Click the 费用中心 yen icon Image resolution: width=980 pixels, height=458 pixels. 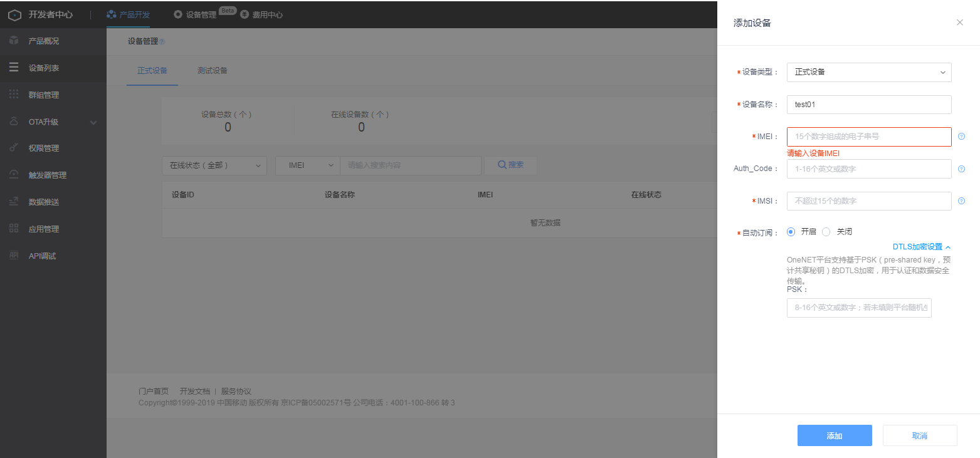coord(245,14)
